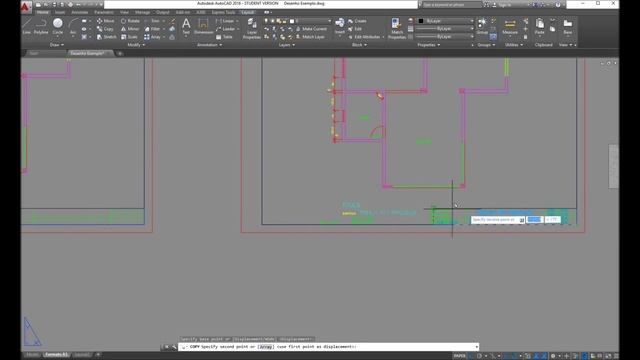Click the Leader tool
The image size is (640, 360).
225,29
